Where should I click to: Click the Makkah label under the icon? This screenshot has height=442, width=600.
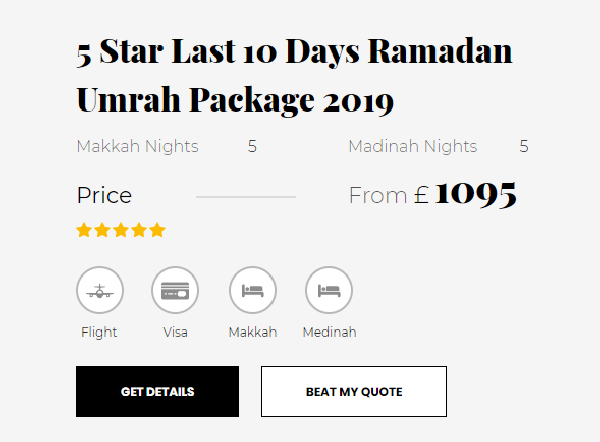(x=253, y=332)
